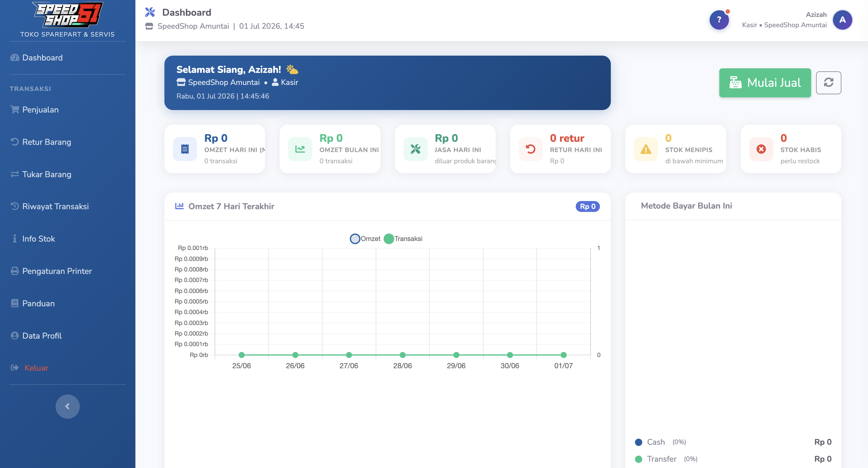Collapse the sidebar with the chevron button
Screen dimensions: 868x468
pyautogui.click(x=67, y=407)
